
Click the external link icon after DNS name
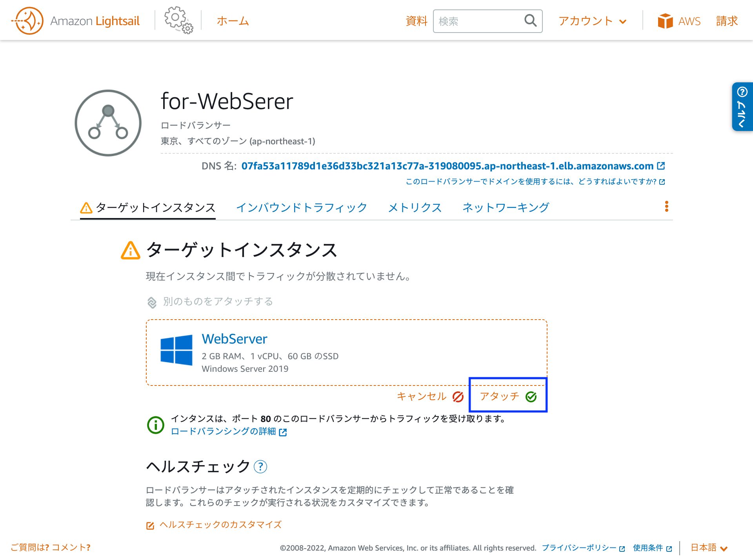coord(661,165)
